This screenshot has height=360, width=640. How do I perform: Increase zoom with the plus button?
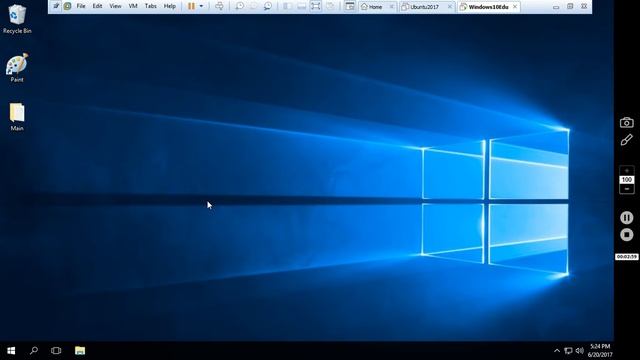tap(627, 171)
